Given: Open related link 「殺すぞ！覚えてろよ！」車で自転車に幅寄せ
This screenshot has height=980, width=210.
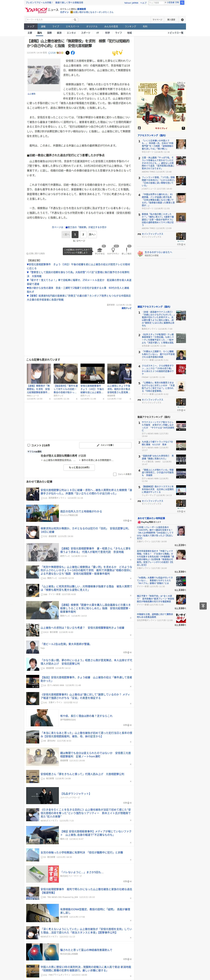Looking at the screenshot, I should point(79,282).
